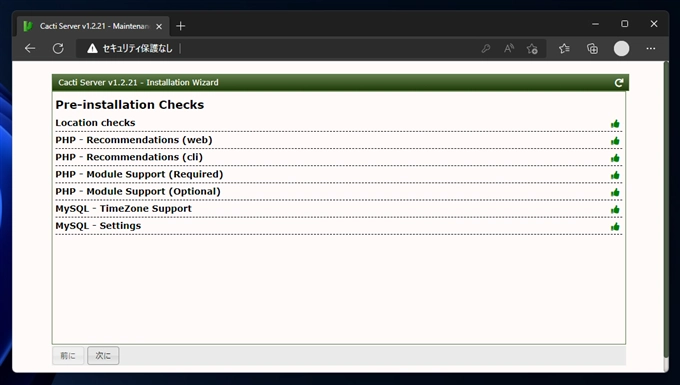
Task: Expand PHP - Module Support (Optional) section
Action: (338, 192)
